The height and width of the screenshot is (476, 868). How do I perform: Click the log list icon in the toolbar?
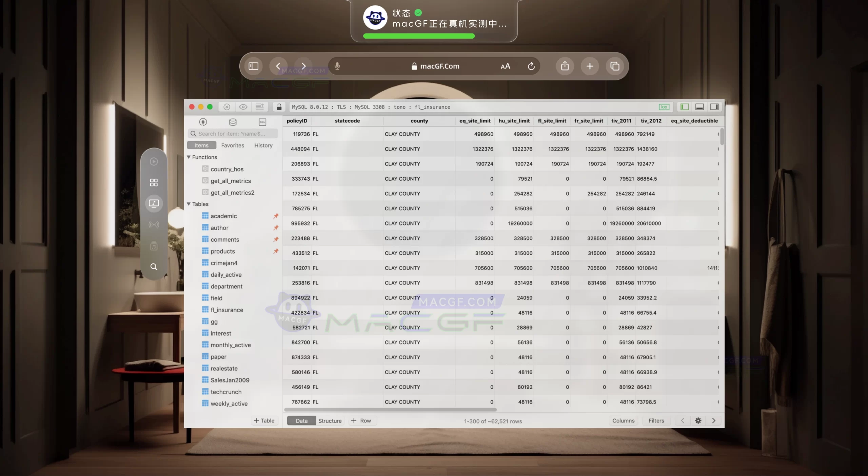point(260,107)
